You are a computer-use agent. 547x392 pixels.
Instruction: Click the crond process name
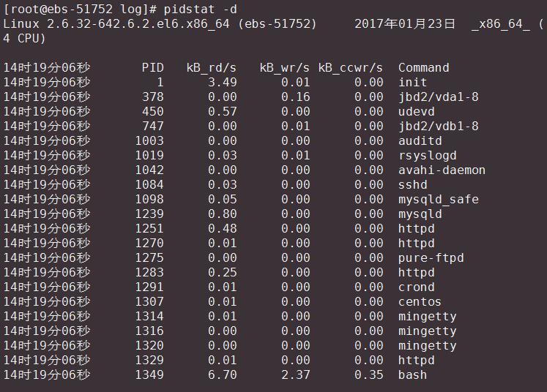click(417, 287)
